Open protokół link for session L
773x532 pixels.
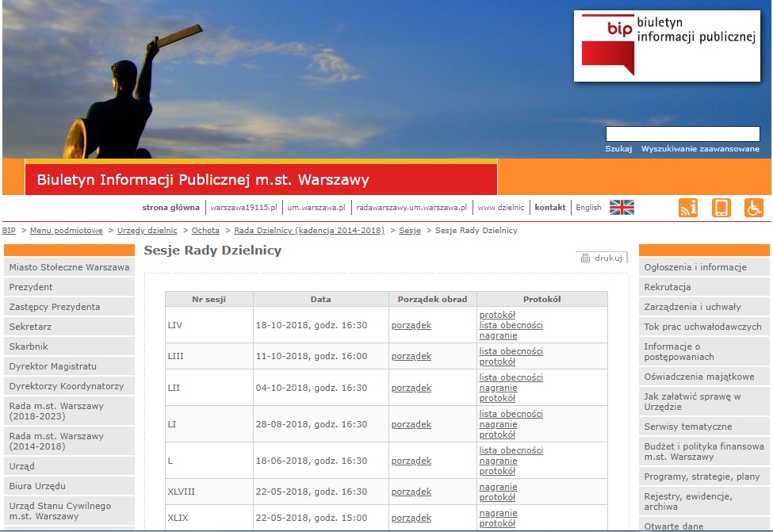(497, 471)
